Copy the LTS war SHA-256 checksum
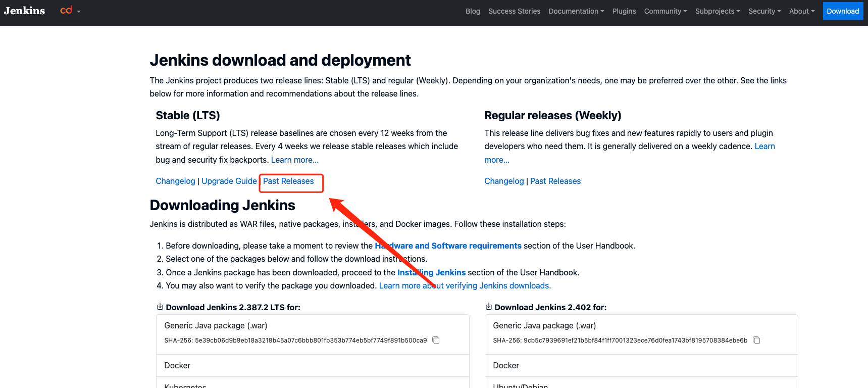 point(436,340)
